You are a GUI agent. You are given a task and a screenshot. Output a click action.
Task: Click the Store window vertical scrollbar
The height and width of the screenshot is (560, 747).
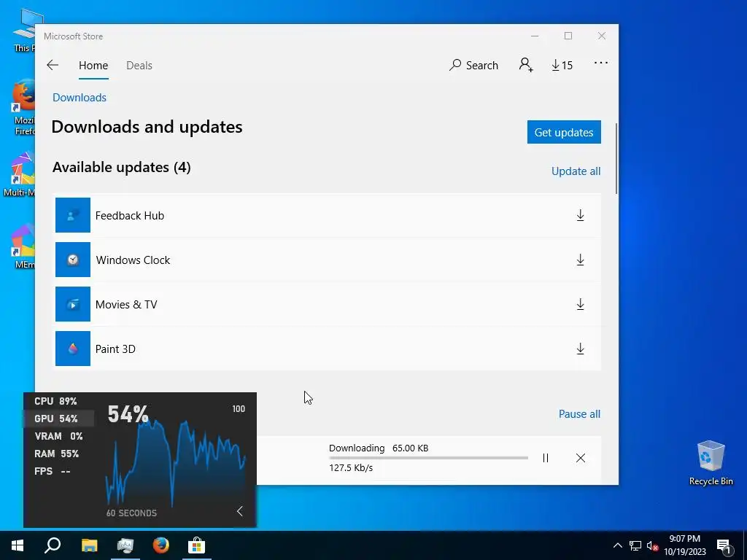click(616, 158)
